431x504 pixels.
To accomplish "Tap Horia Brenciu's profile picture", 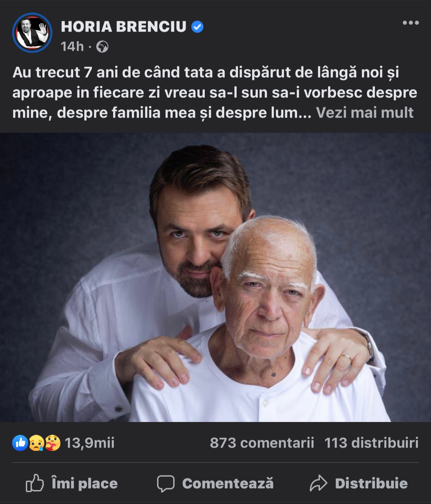I will point(32,33).
